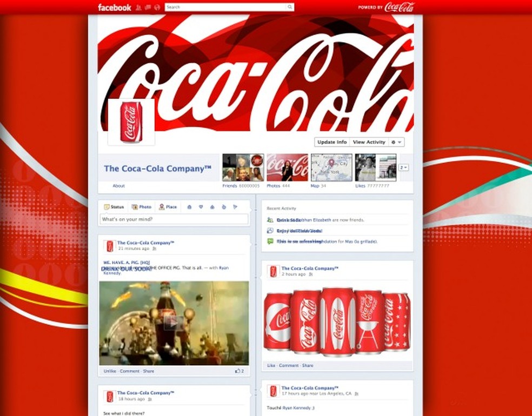Click the facebook logo in the top bar
532x416 pixels.
coord(114,7)
